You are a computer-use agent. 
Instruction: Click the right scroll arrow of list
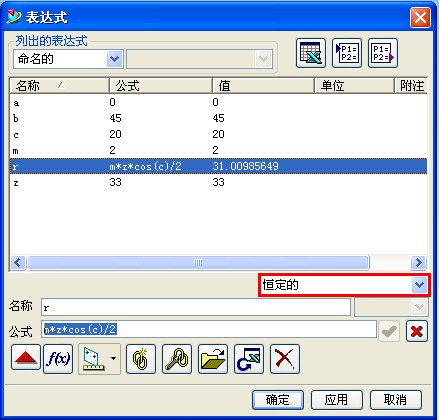click(418, 263)
